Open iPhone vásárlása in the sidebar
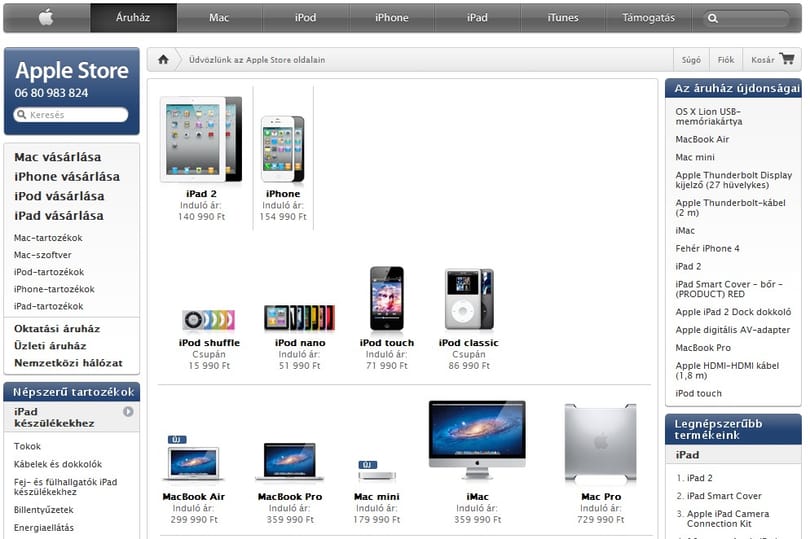Viewport: 810px width, 539px height. coord(67,177)
